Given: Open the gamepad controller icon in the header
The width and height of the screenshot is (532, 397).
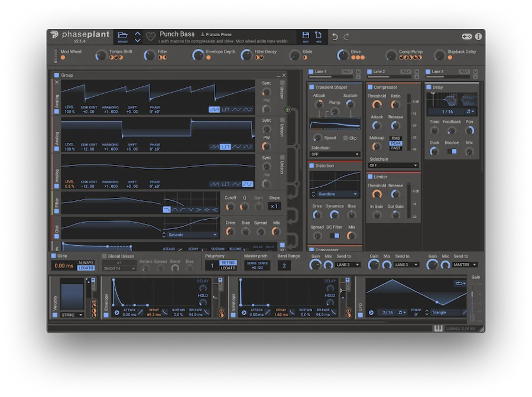Looking at the screenshot, I should pos(466,36).
